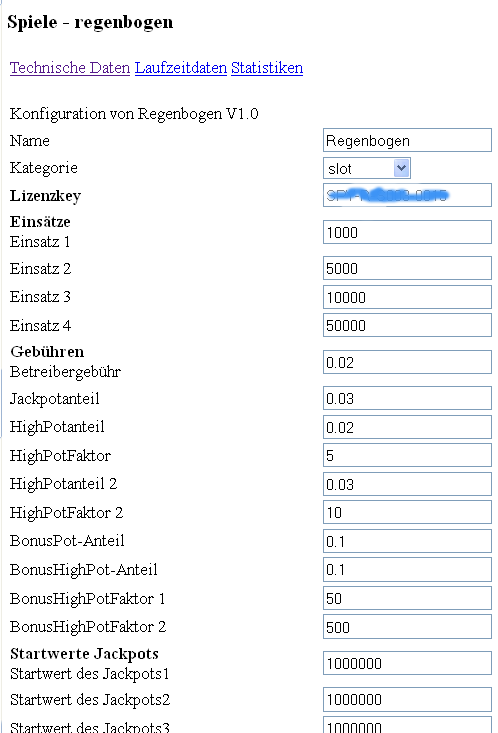Viewport: 498px width, 733px height.
Task: Select the Einsatz 1 input field
Action: point(407,232)
